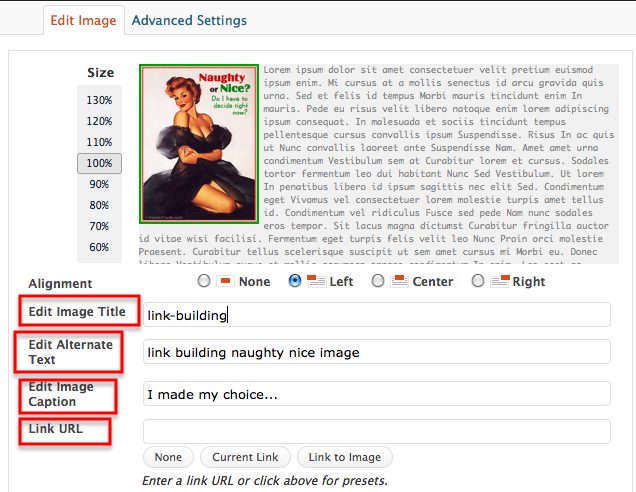
Task: Select the Right alignment radio button
Action: click(x=478, y=281)
